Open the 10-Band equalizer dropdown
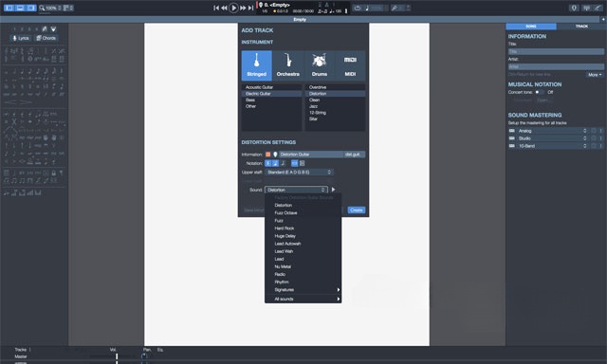This screenshot has width=607, height=364. tap(552, 146)
